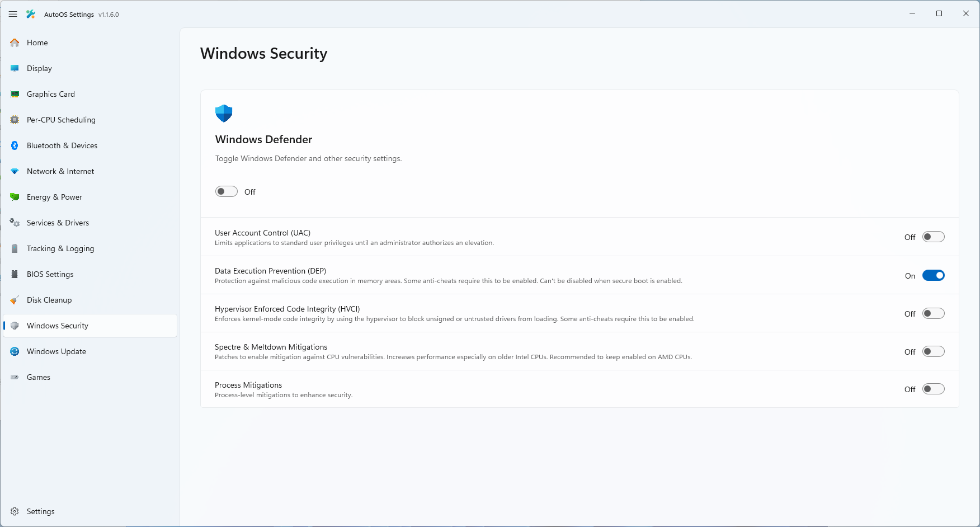Image resolution: width=980 pixels, height=527 pixels.
Task: Maximize the AutoOS Settings window
Action: 939,13
